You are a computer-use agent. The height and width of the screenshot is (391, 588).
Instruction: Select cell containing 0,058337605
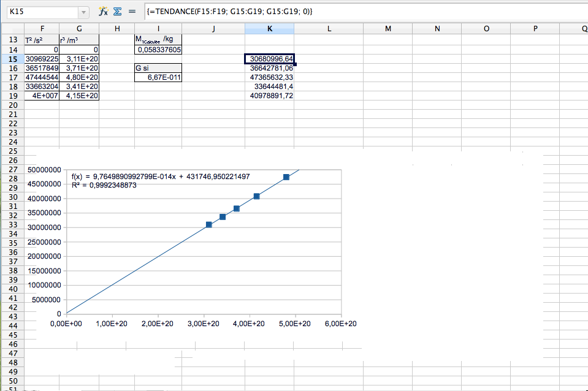pyautogui.click(x=158, y=50)
